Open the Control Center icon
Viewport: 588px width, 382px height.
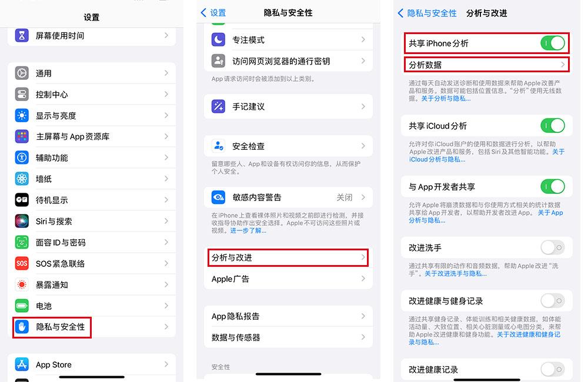22,95
